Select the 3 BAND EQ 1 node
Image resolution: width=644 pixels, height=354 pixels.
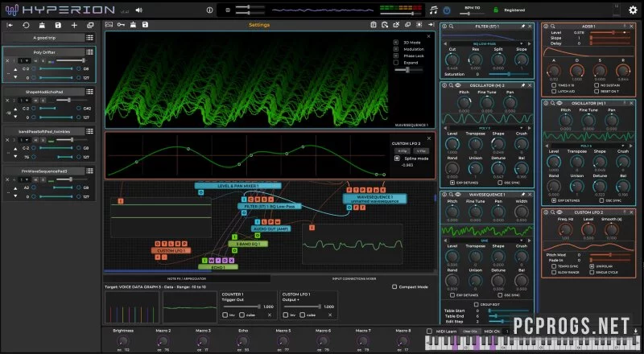248,244
